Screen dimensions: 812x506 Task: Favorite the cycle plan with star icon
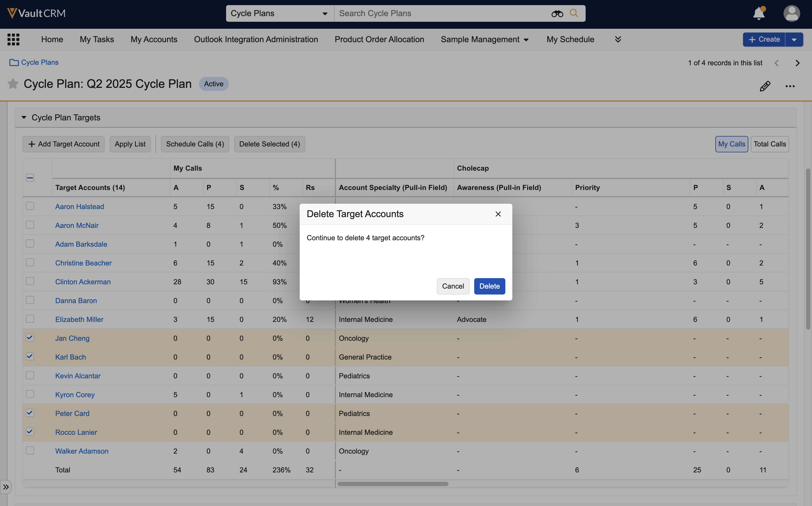[13, 84]
